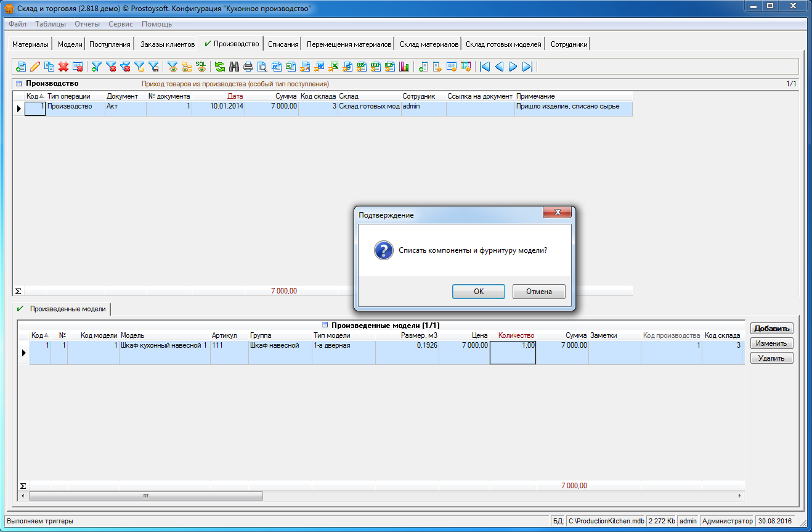Click the printer icon in toolbar
This screenshot has height=532, width=812.
248,67
